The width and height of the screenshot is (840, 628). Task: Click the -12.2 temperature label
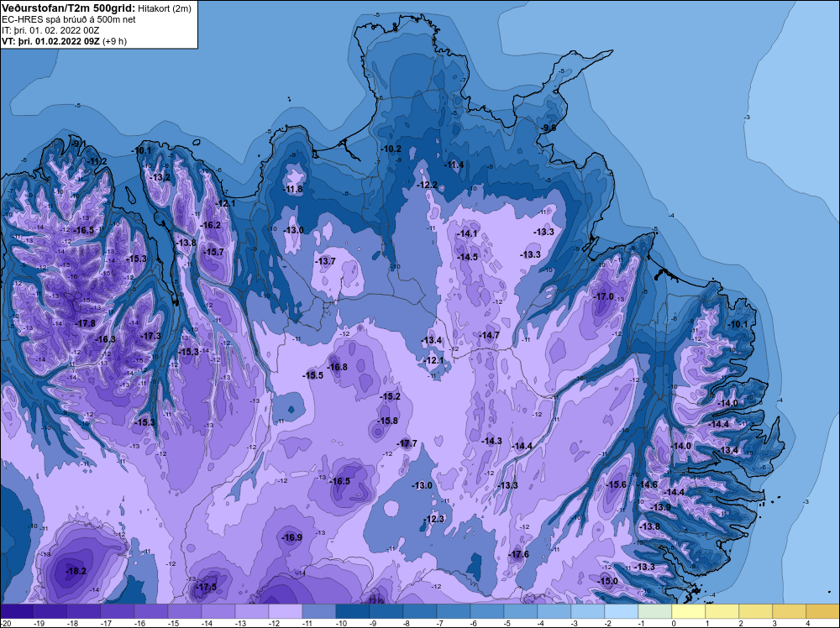427,185
